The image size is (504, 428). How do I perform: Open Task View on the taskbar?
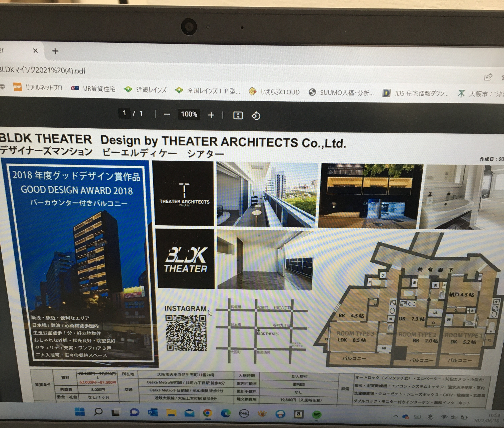(x=116, y=412)
